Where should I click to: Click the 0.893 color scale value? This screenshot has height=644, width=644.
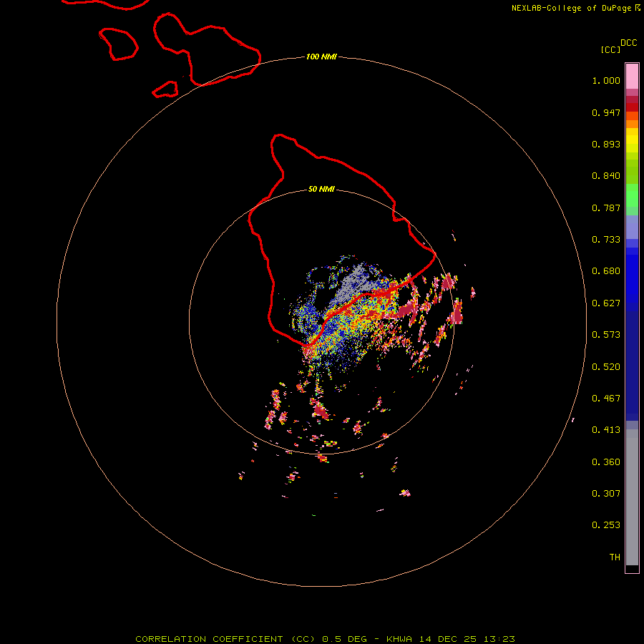[x=606, y=144]
